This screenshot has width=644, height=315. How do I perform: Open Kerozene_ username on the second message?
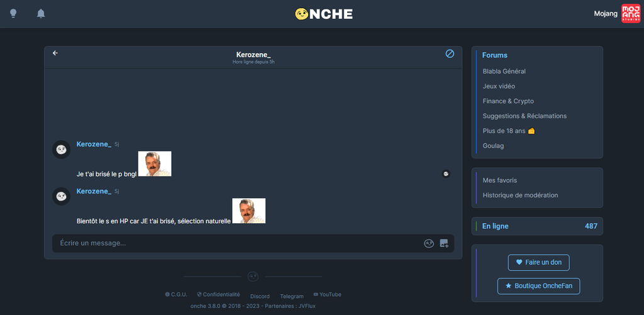[94, 191]
